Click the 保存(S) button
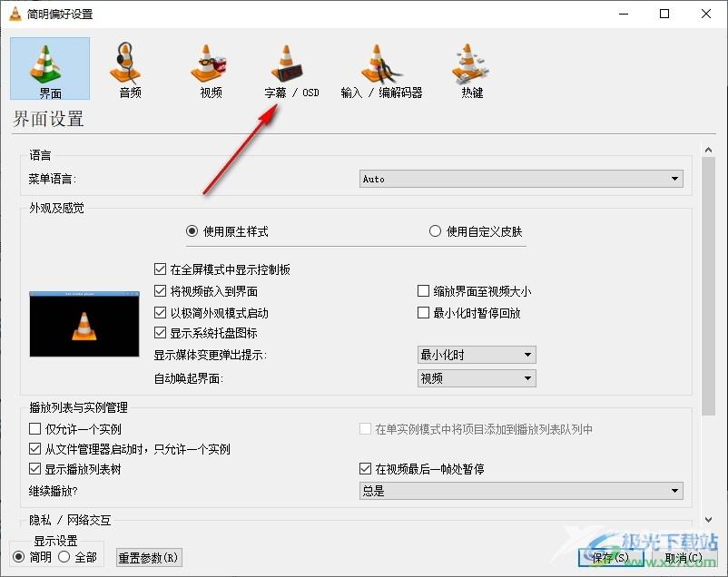Screen dimensions: 728x577 (611, 558)
